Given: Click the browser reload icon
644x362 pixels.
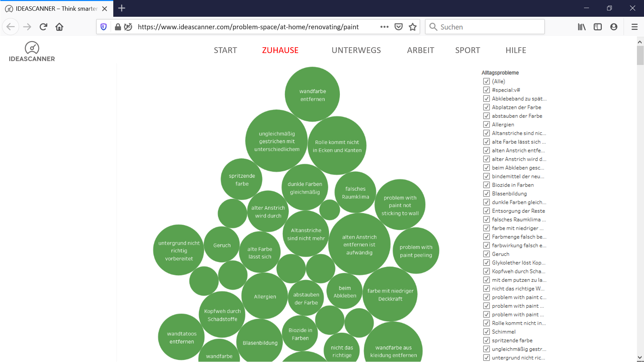Looking at the screenshot, I should [x=43, y=27].
